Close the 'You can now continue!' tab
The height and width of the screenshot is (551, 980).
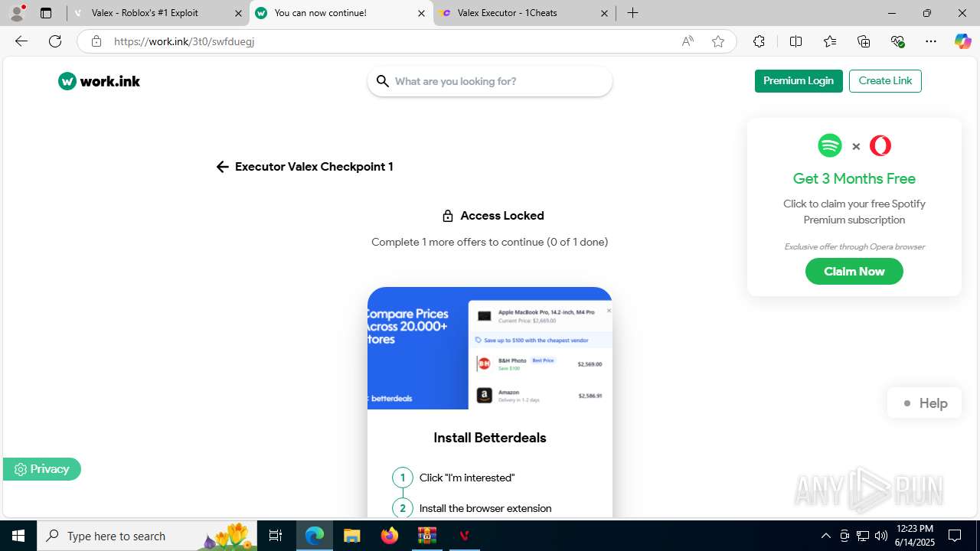click(421, 13)
